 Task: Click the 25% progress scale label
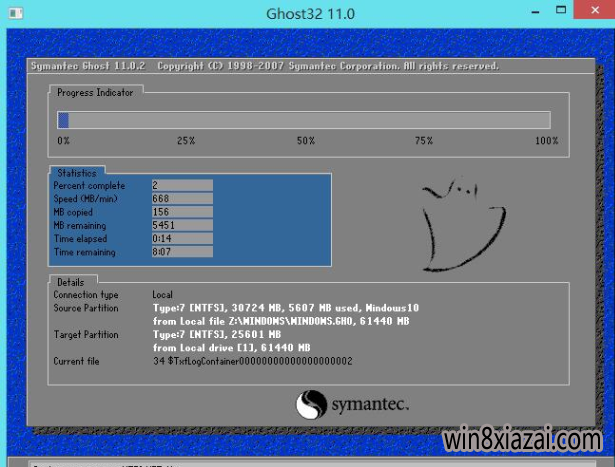pyautogui.click(x=186, y=141)
